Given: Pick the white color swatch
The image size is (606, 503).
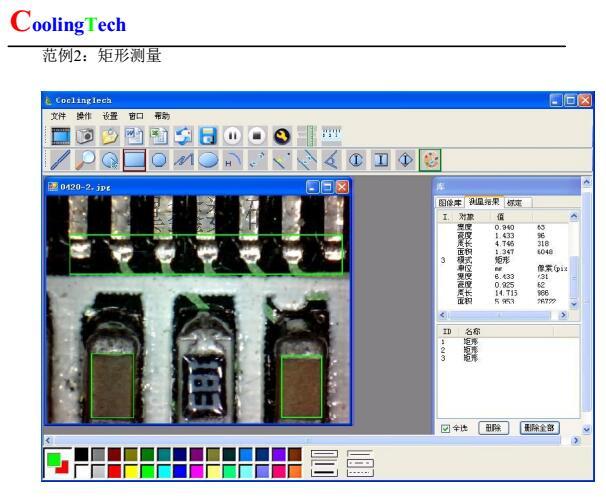Looking at the screenshot, I should [x=81, y=471].
